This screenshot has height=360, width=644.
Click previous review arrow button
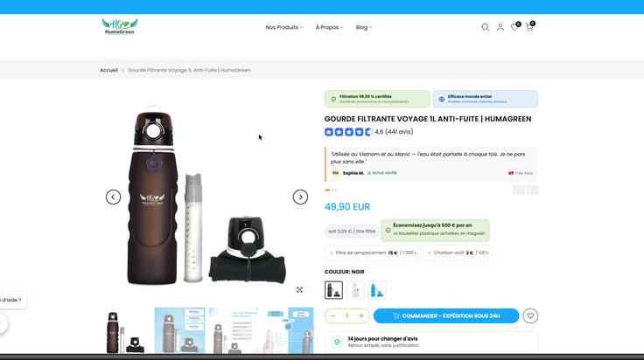(x=518, y=190)
